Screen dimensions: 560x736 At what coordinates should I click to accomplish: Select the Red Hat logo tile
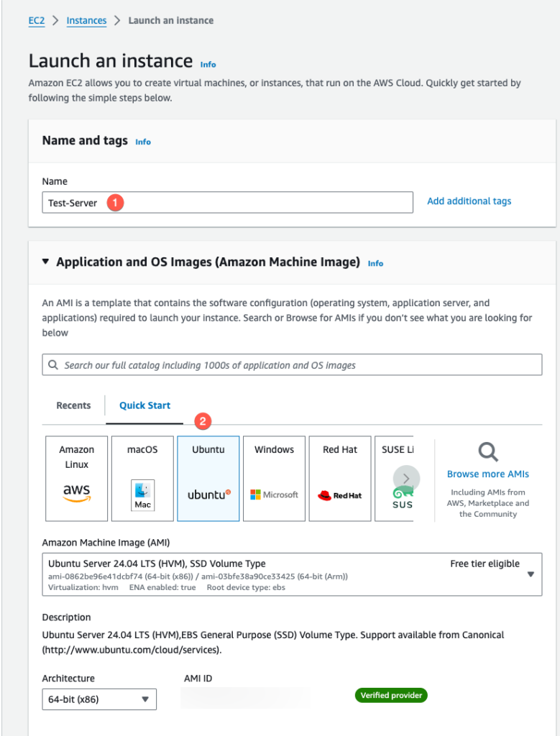[340, 478]
